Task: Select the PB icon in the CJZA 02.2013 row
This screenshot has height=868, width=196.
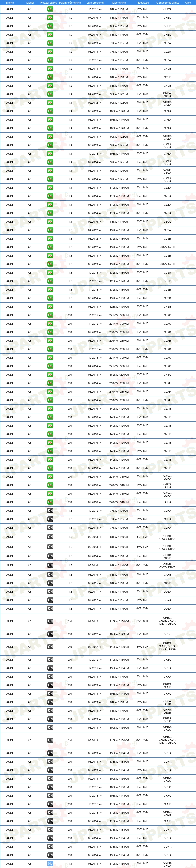Action: [x=50, y=43]
